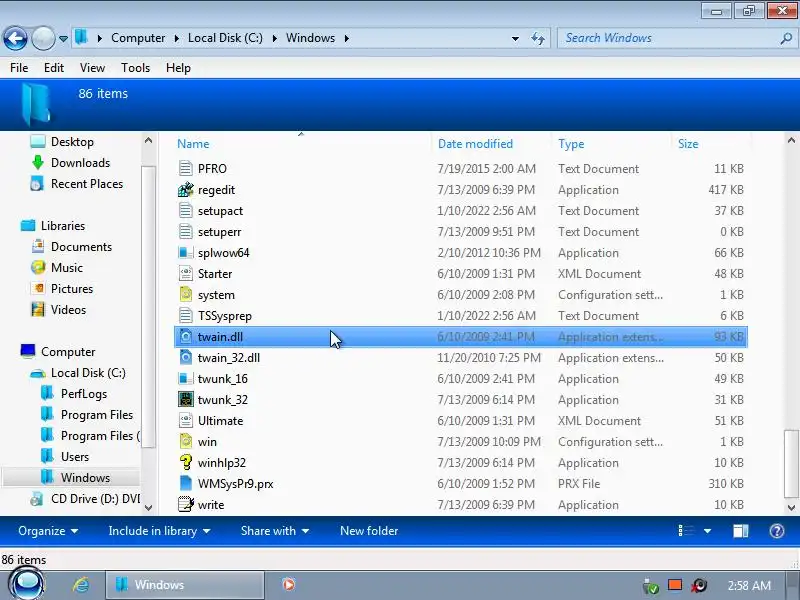Click the Forward navigation arrow button
This screenshot has width=800, height=600.
[43, 38]
